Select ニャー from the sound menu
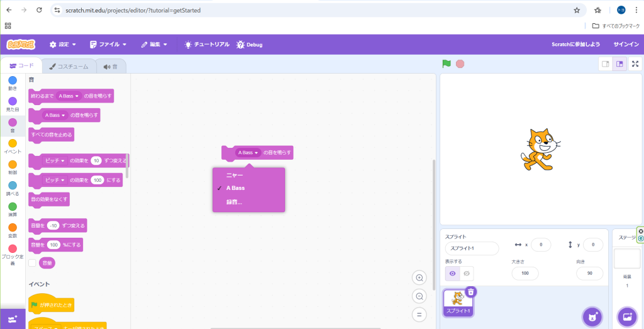The image size is (644, 329). tap(235, 175)
